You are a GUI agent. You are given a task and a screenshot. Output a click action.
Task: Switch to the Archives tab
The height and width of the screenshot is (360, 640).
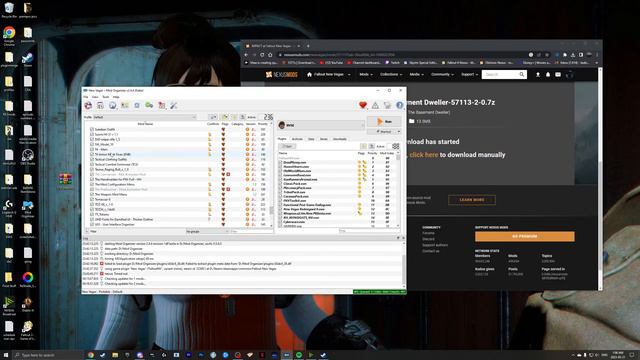[297, 139]
